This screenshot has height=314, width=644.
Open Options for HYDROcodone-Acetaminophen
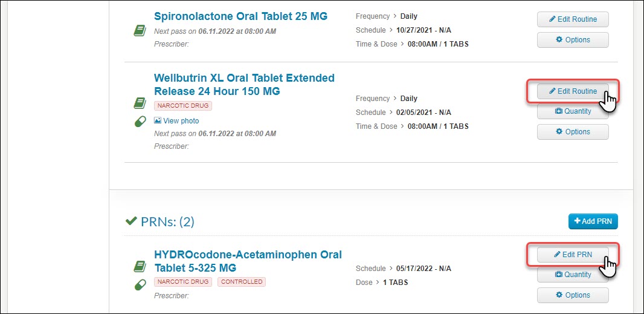[573, 295]
